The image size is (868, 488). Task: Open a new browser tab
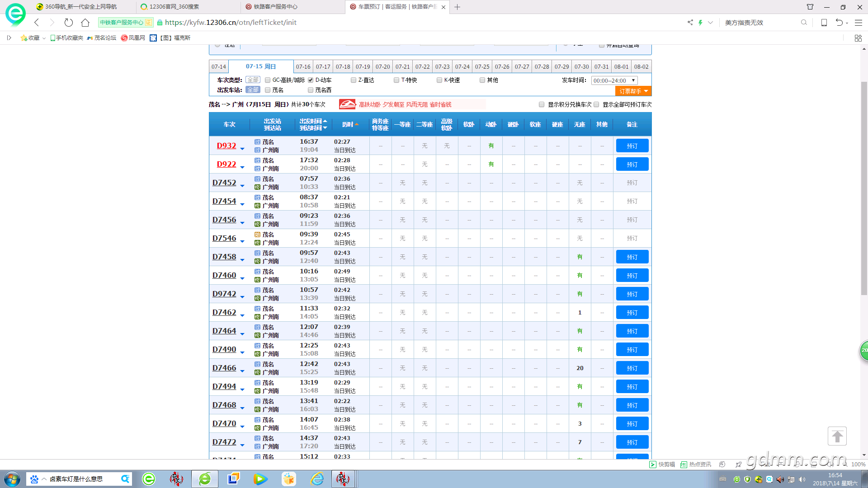[x=457, y=7]
